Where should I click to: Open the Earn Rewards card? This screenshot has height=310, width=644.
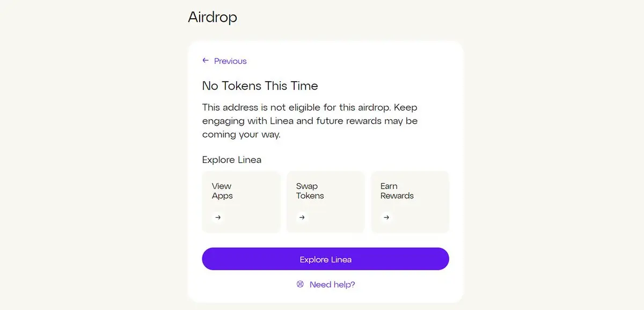point(410,202)
